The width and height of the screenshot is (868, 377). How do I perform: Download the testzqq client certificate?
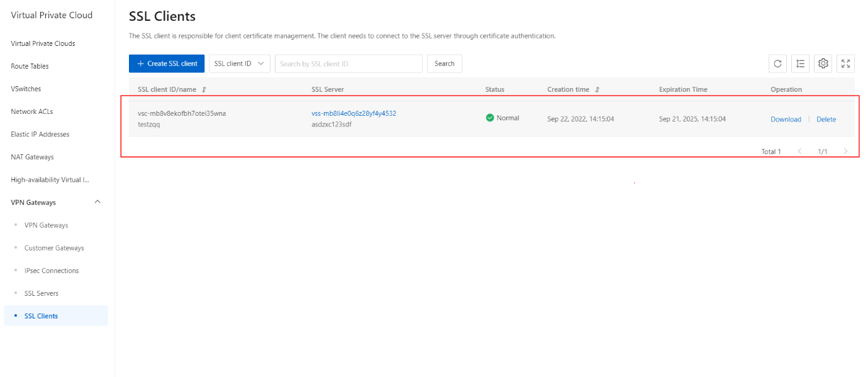coord(786,119)
